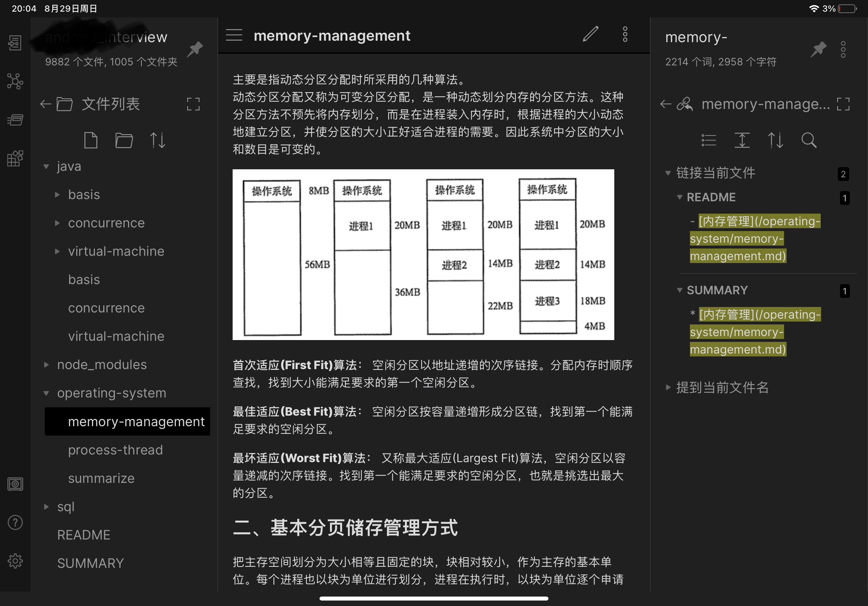This screenshot has width=868, height=606.
Task: Open the graph view icon
Action: (15, 81)
